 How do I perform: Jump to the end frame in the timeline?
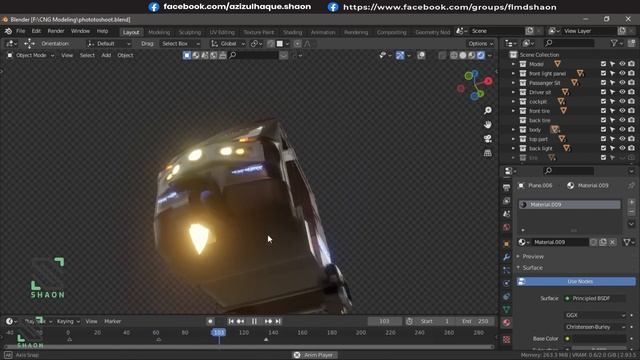tap(278, 322)
